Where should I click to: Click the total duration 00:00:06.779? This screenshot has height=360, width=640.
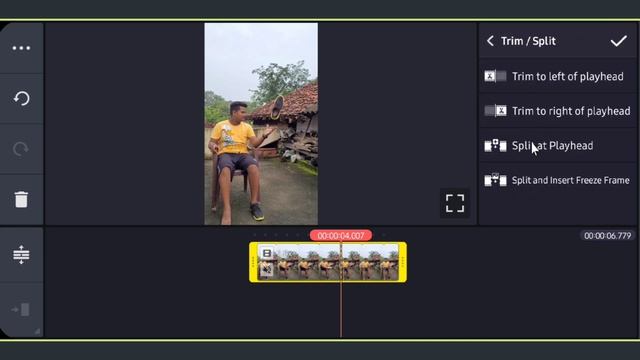click(607, 236)
